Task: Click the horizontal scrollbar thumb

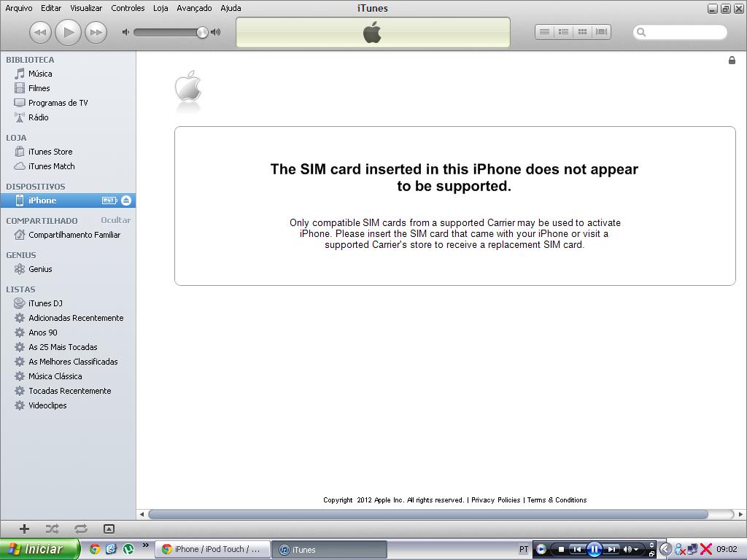Action: point(427,514)
